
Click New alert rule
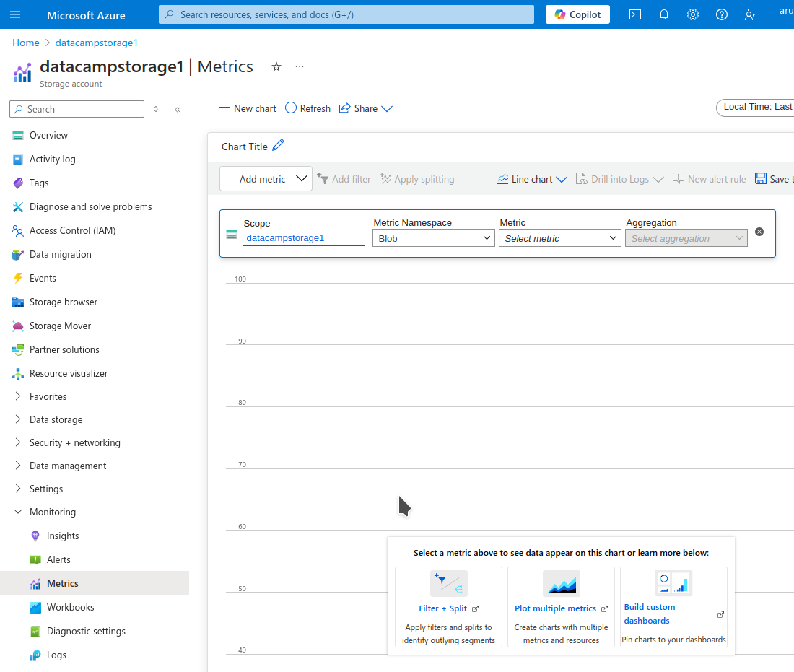point(709,179)
